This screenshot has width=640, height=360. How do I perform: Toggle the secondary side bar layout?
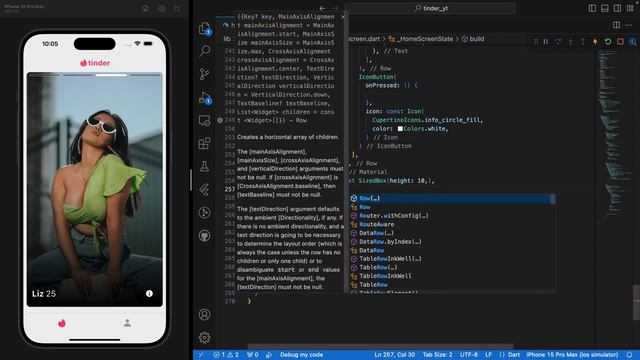pyautogui.click(x=618, y=8)
